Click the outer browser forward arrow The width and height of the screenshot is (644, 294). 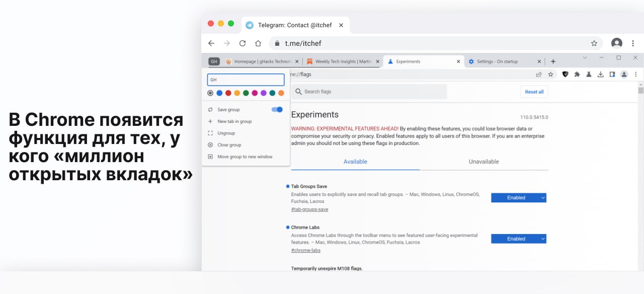[x=227, y=43]
